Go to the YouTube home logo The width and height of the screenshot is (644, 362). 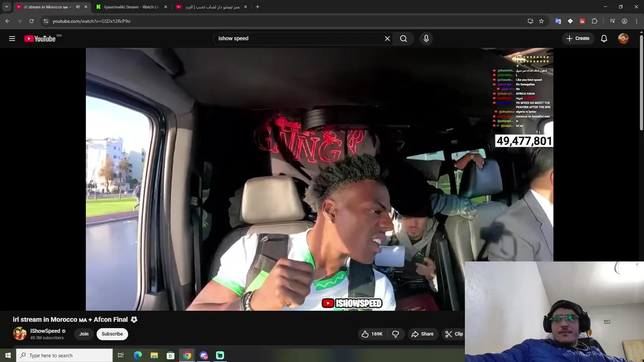[x=40, y=39]
